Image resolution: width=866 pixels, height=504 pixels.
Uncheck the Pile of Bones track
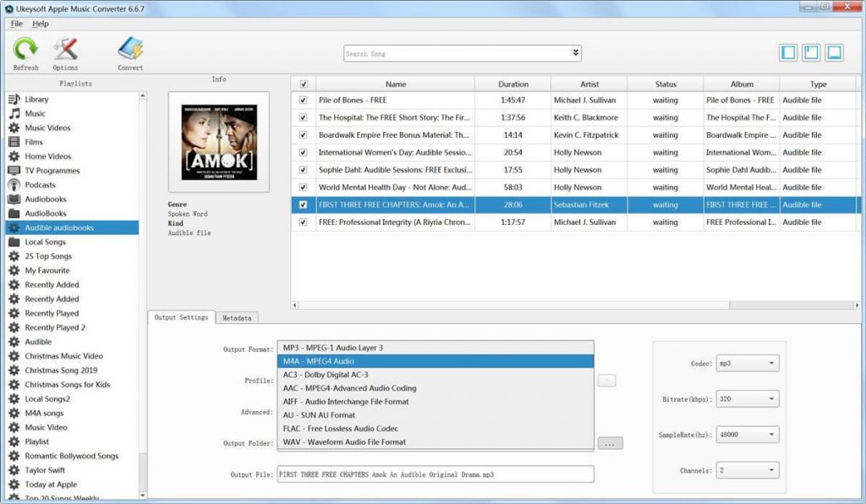(x=302, y=100)
